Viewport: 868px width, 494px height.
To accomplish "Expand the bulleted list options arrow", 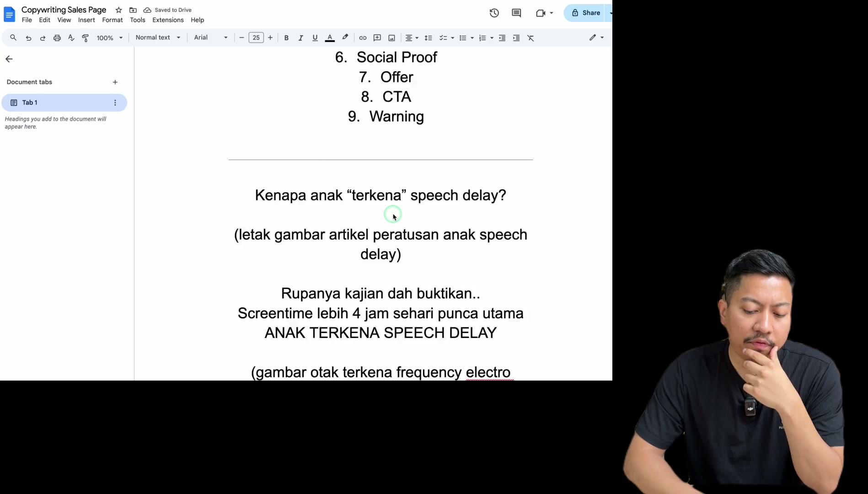I will (x=472, y=38).
